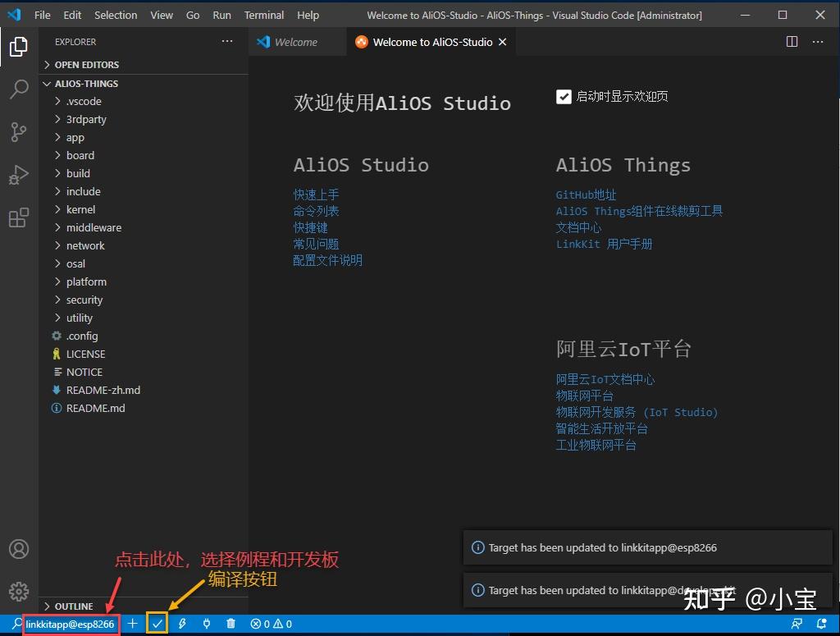
Task: Open Source Control in the activity bar
Action: (18, 132)
